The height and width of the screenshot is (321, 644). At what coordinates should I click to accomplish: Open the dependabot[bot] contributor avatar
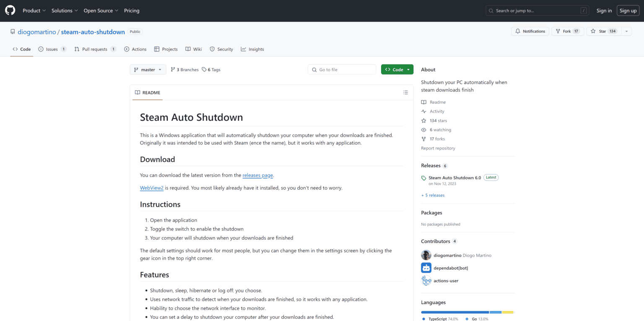(426, 268)
